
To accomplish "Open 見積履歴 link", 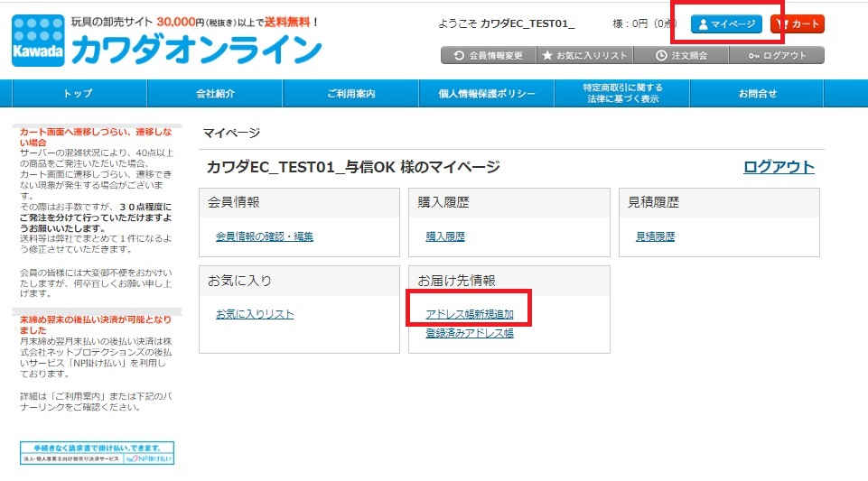I will coord(655,236).
